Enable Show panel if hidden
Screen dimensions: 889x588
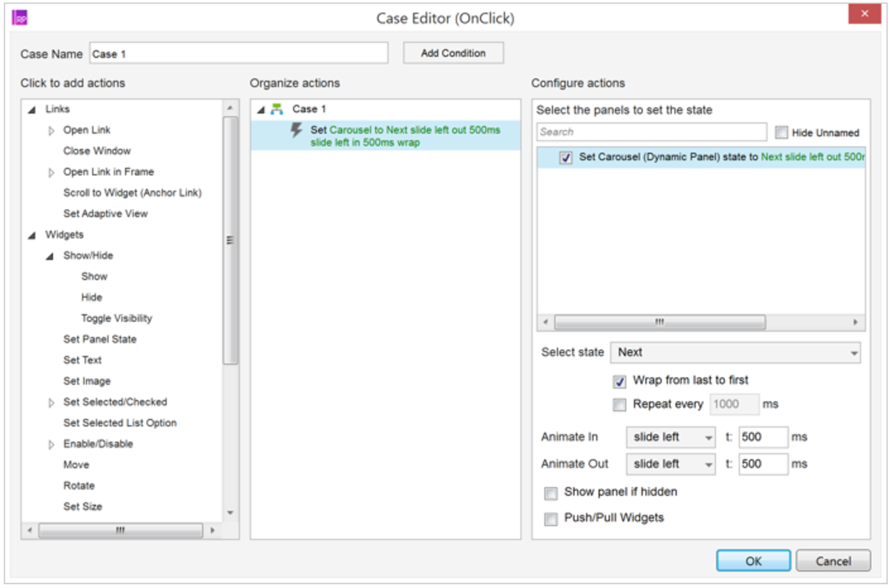click(x=551, y=493)
